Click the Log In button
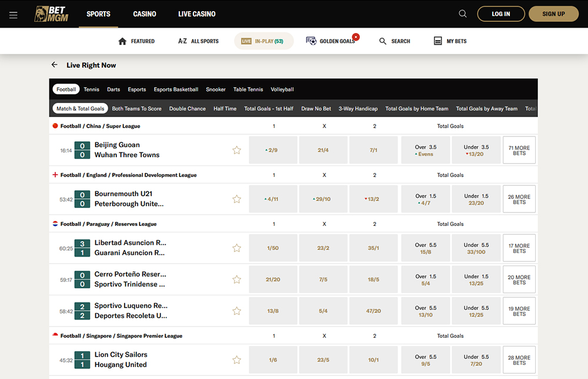The width and height of the screenshot is (588, 379). tap(500, 14)
